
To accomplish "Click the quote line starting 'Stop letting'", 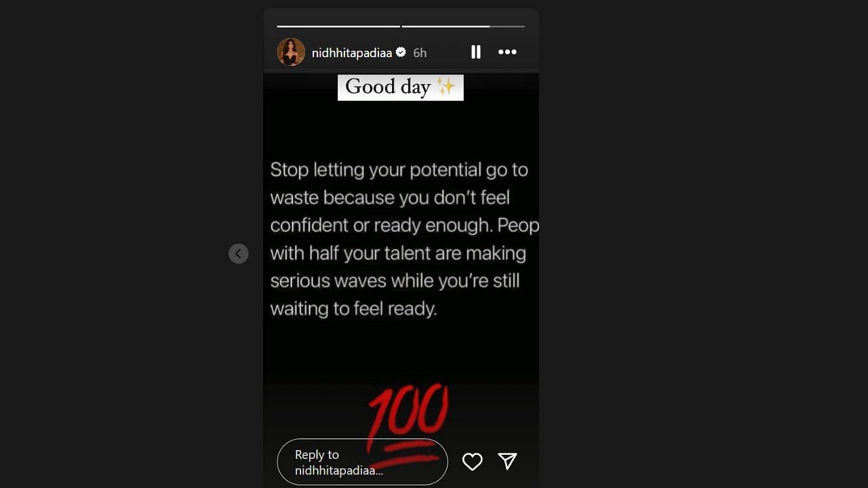I will (399, 170).
